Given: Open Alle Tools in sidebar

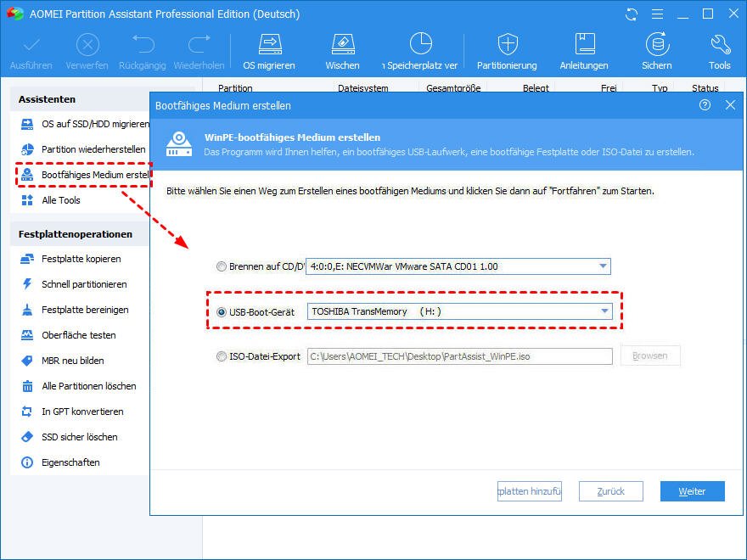Looking at the screenshot, I should point(51,200).
